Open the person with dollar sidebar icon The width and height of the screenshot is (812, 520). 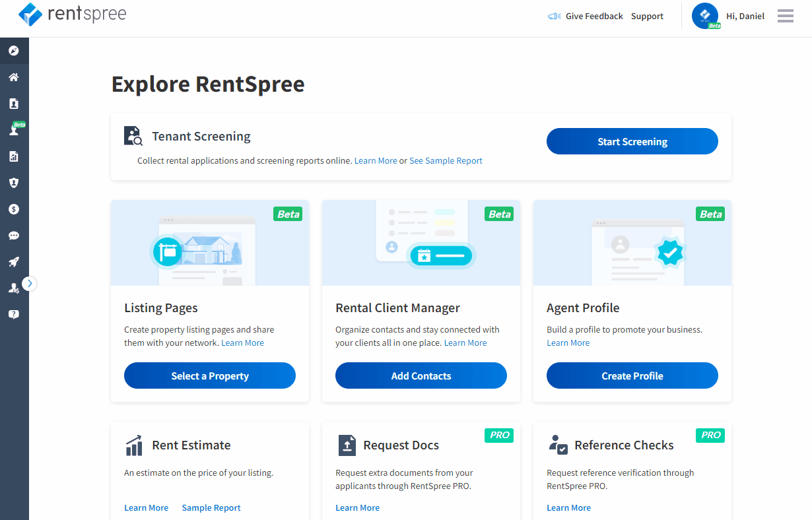click(x=14, y=288)
